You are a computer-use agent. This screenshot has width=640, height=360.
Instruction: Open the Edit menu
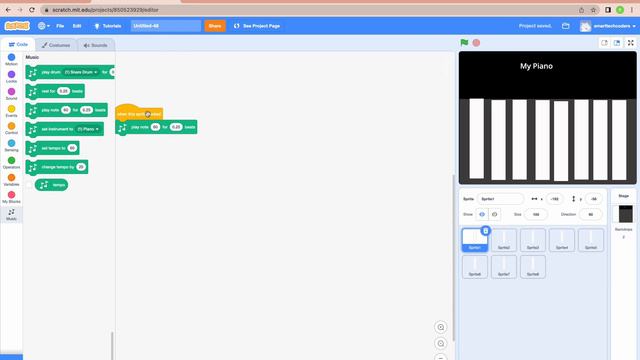(x=77, y=26)
